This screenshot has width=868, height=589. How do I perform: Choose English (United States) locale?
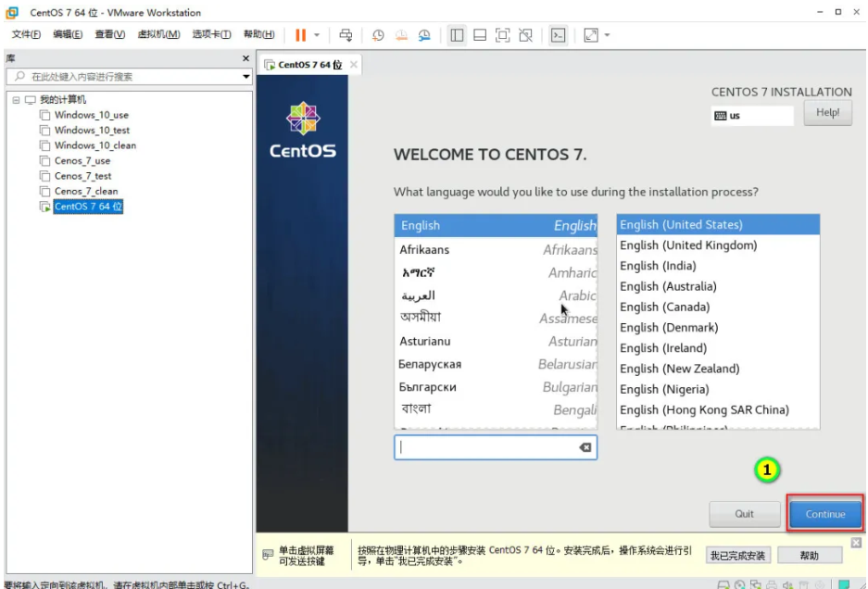tap(718, 225)
